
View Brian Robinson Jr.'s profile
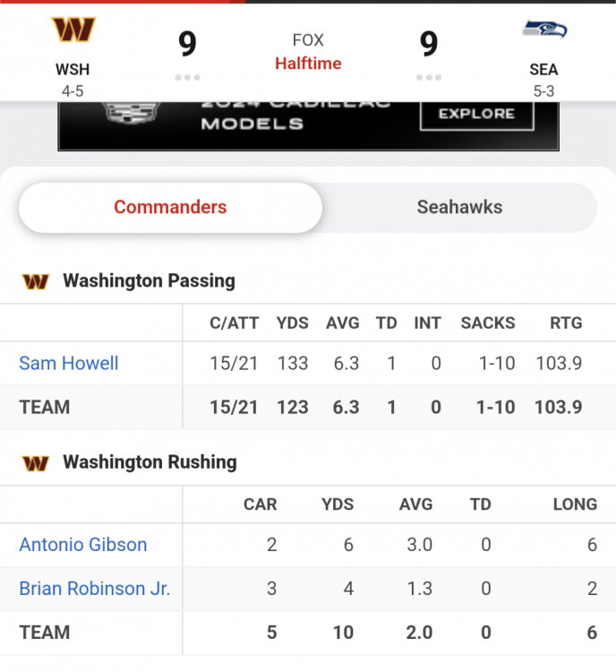[x=95, y=589]
